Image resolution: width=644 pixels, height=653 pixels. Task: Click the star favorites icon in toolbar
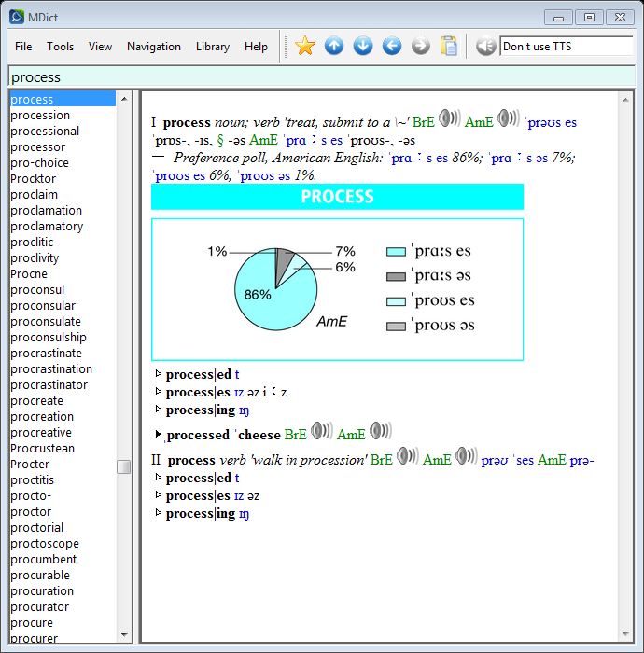tap(305, 46)
